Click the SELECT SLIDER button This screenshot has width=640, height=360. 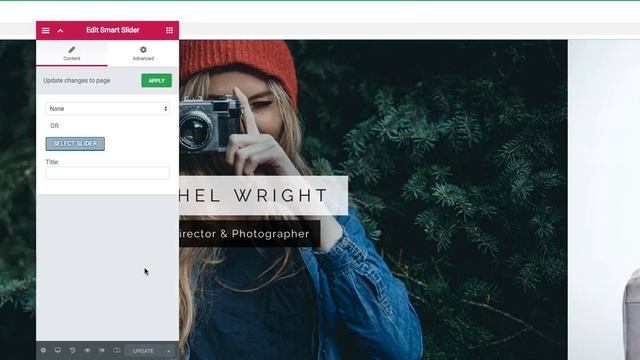click(x=75, y=144)
